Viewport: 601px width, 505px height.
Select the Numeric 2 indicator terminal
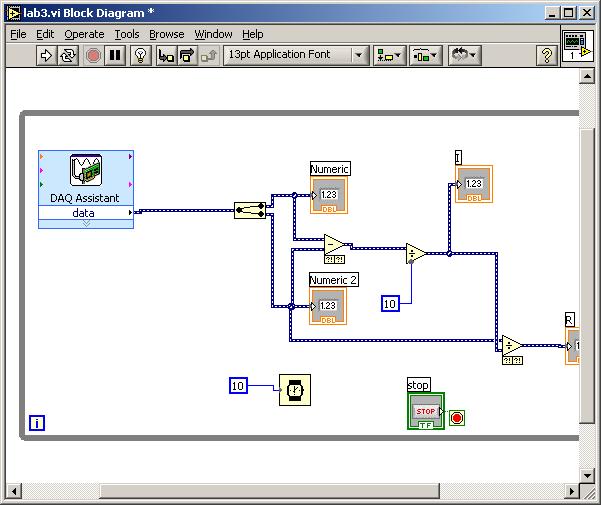coord(328,306)
